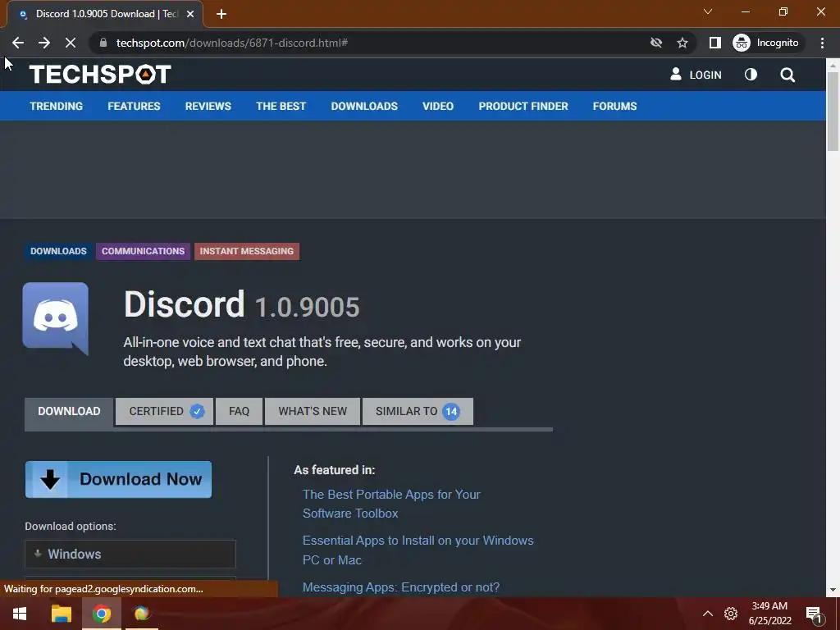Click the COMMUNICATIONS category tag

point(143,251)
